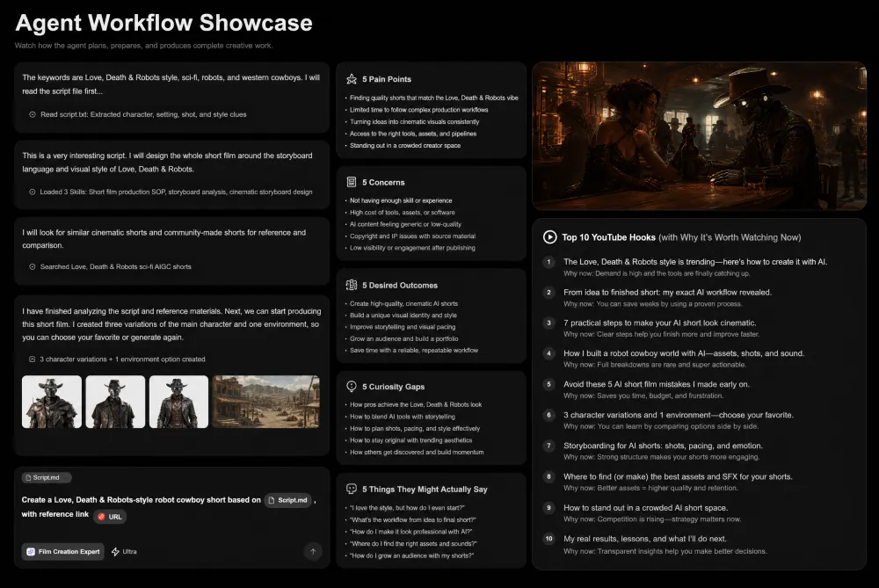Click the status icon beside Loaded 3 Skills
Viewport: 879px width, 588px height.
pos(33,192)
